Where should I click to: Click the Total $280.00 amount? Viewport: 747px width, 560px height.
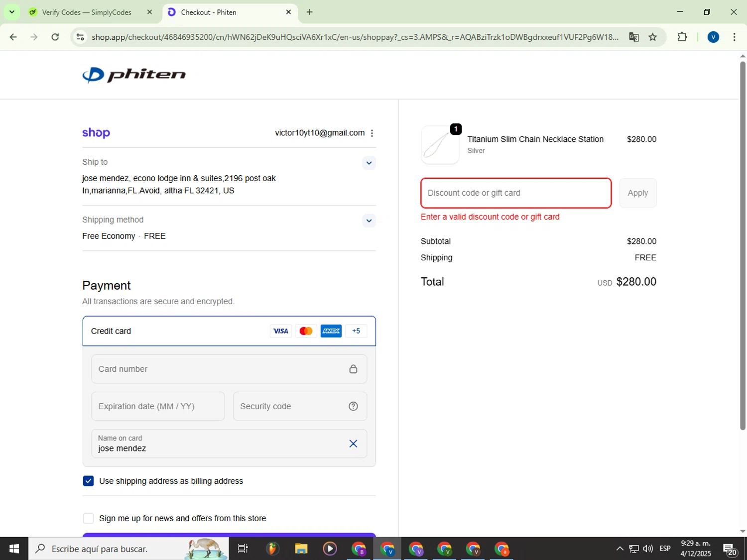[636, 282]
